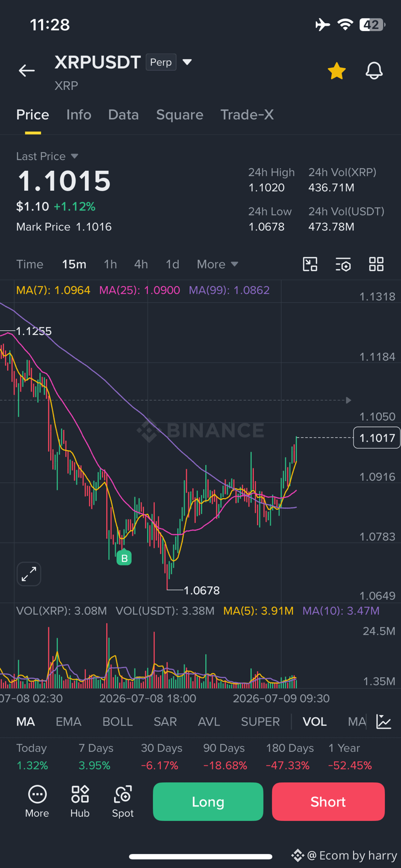Select the 4h chart interval
401x868 pixels.
(141, 264)
